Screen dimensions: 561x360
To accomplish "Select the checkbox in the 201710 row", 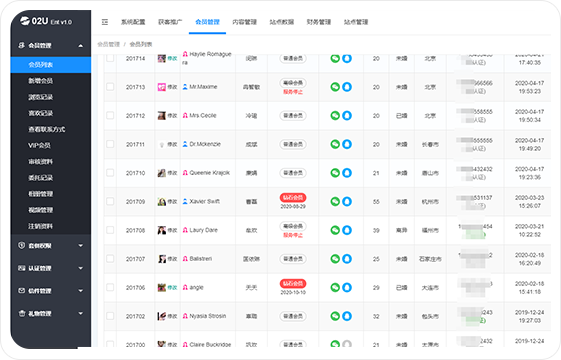I will (x=110, y=172).
